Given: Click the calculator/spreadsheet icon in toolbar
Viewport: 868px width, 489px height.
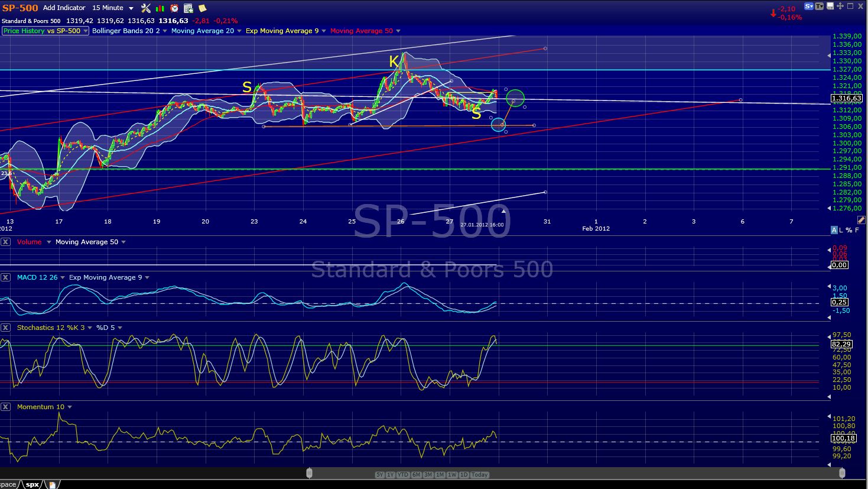Looking at the screenshot, I should [188, 8].
